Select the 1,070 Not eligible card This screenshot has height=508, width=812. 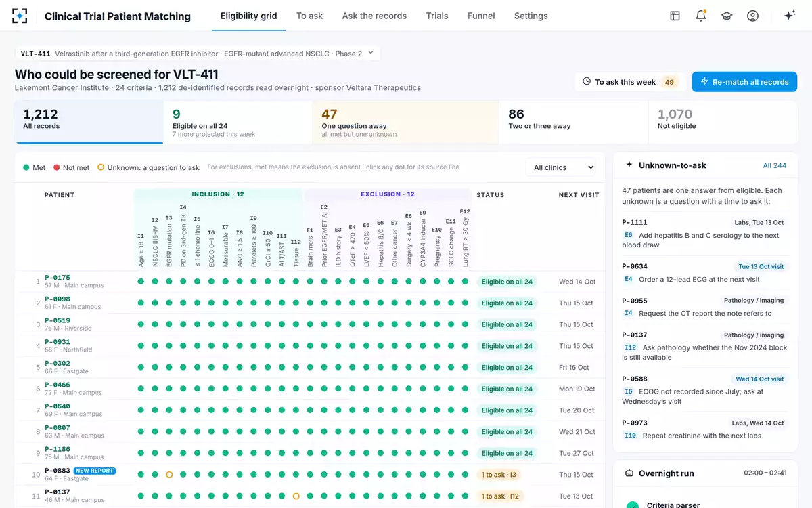pyautogui.click(x=723, y=122)
